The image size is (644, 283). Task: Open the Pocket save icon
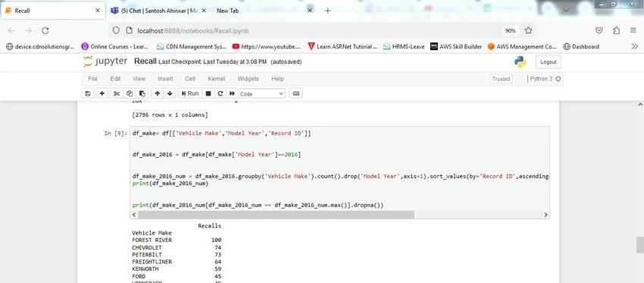pyautogui.click(x=599, y=30)
